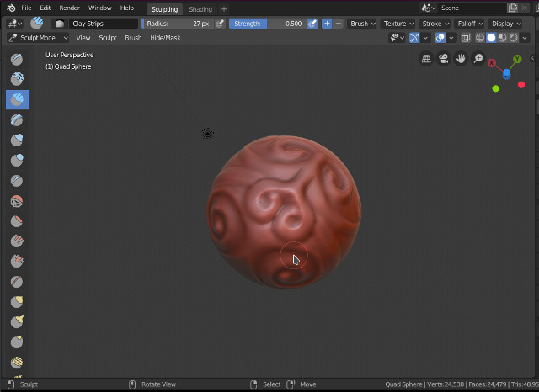
Task: Switch to the Shading workspace tab
Action: [200, 9]
